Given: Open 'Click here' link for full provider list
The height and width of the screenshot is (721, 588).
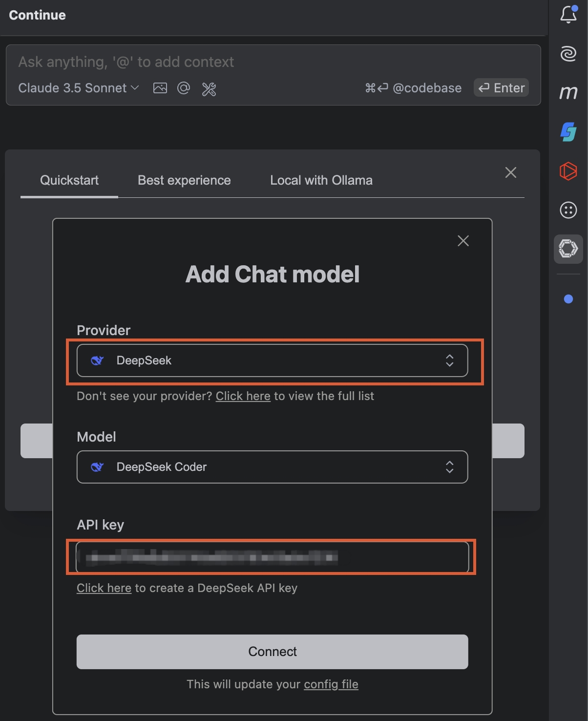Looking at the screenshot, I should [243, 396].
